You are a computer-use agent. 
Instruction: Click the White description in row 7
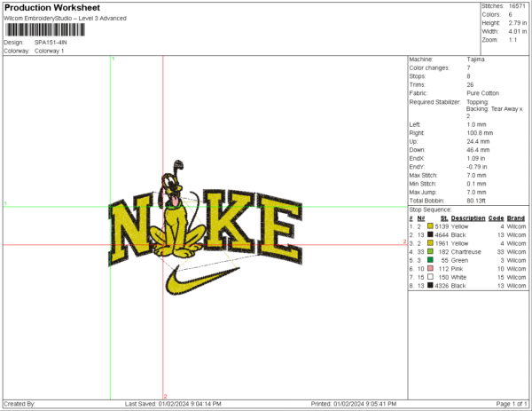458,277
